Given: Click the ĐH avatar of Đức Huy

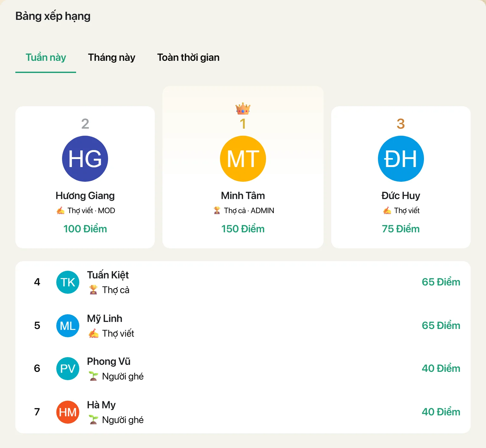Looking at the screenshot, I should coord(401,159).
